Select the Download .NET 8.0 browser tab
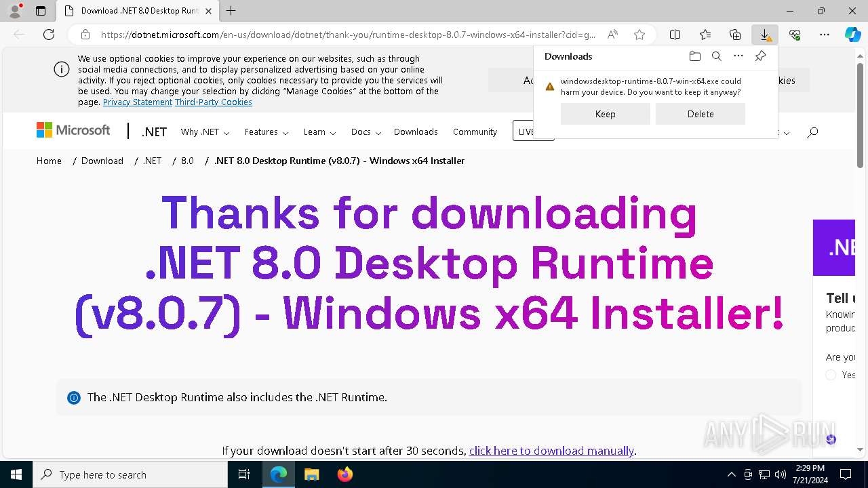This screenshot has width=868, height=488. click(x=138, y=11)
